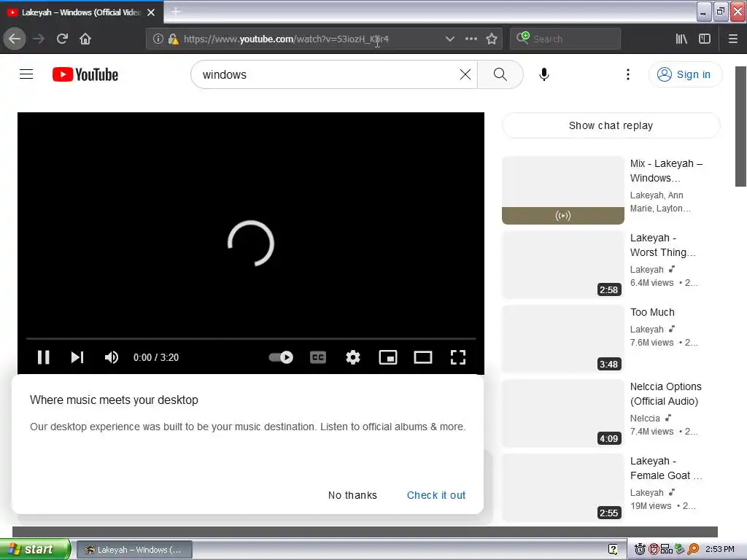The width and height of the screenshot is (747, 560).
Task: Close the Lakeyah – Windows tab
Action: coord(151,12)
